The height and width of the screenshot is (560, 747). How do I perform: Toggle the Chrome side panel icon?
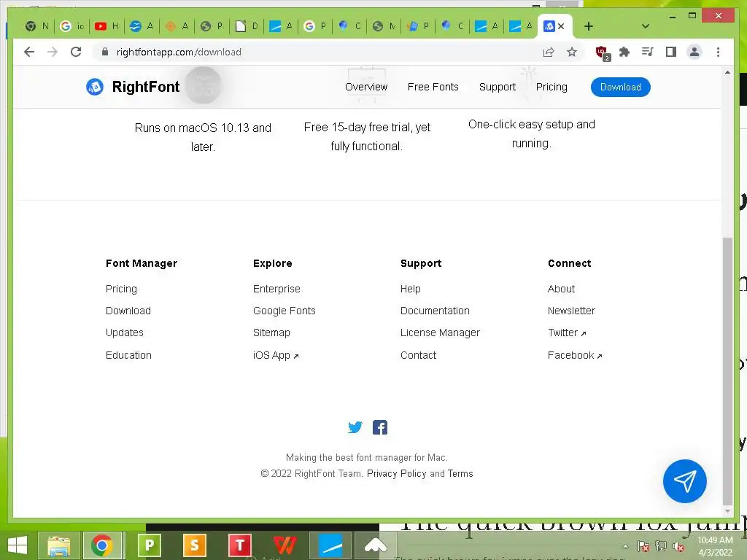coord(671,52)
